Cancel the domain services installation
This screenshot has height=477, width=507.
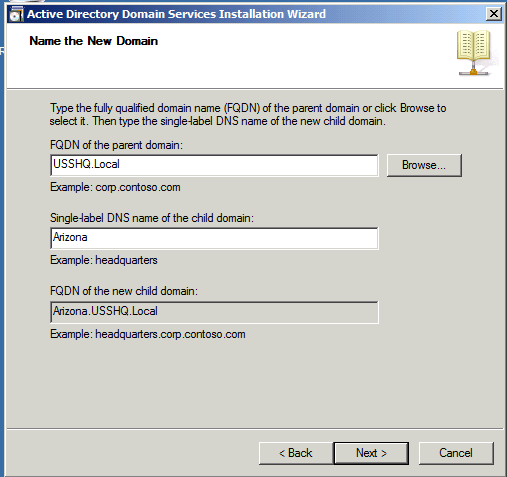click(x=456, y=453)
